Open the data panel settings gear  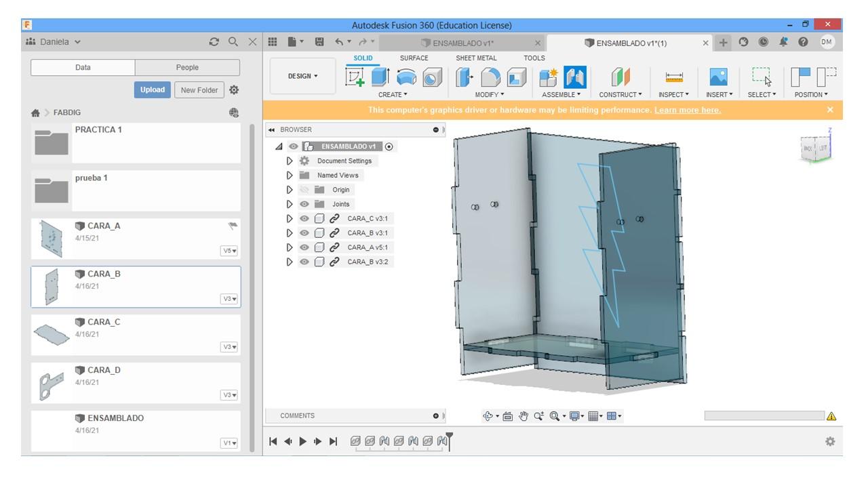point(234,89)
